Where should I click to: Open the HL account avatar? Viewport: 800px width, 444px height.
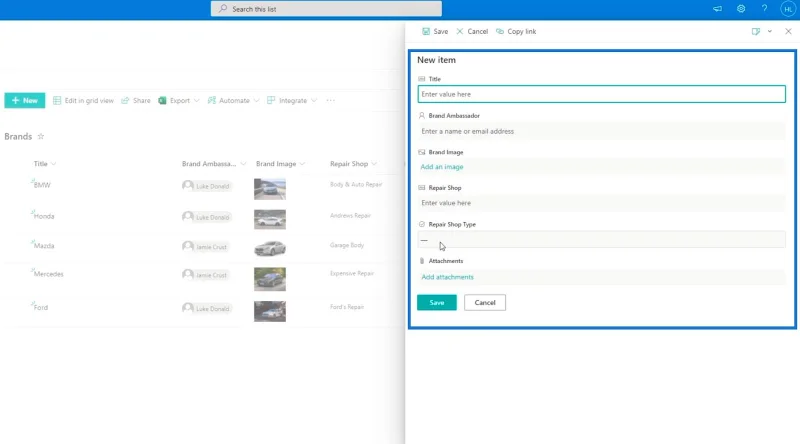(x=788, y=9)
